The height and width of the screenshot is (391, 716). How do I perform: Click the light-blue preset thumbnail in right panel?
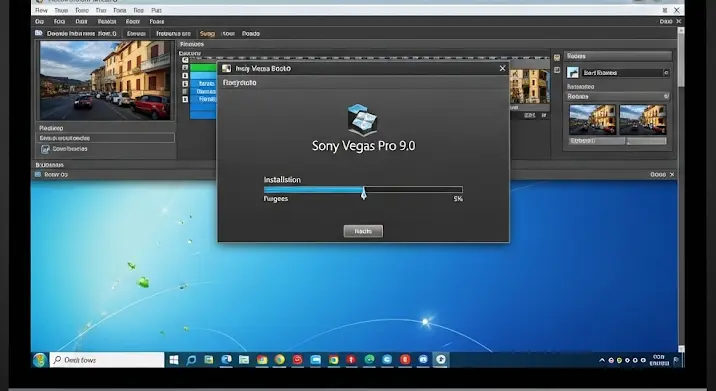tap(573, 73)
